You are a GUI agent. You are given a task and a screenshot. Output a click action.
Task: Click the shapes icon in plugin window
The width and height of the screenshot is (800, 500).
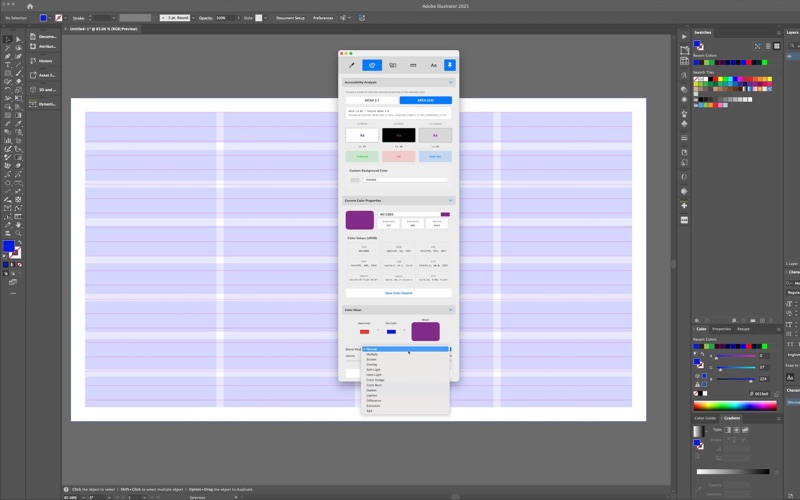point(392,65)
